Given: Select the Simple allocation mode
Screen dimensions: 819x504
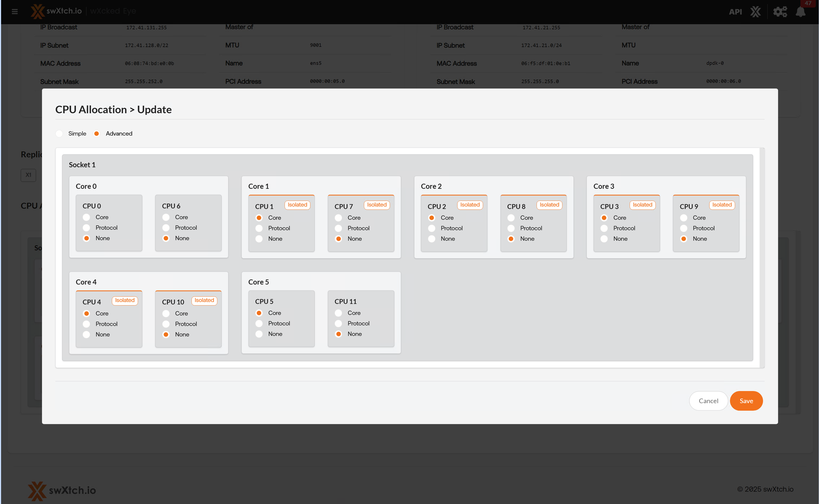Looking at the screenshot, I should point(59,134).
